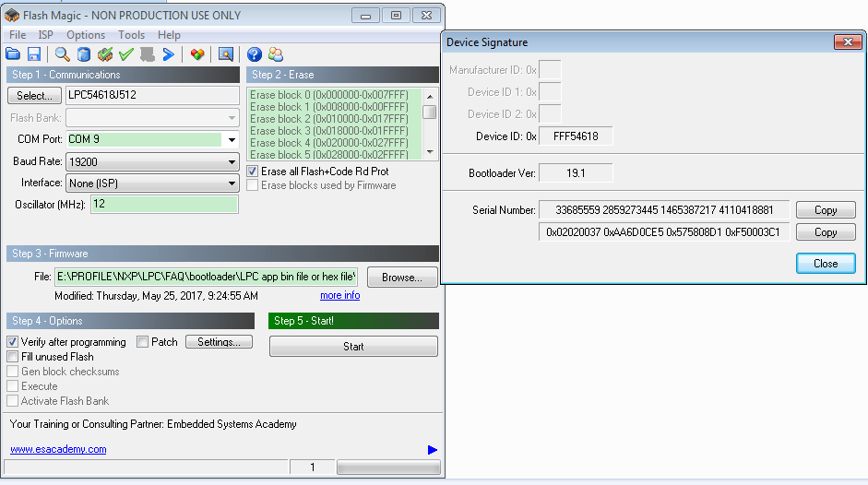
Task: Open the more info link
Action: [339, 295]
